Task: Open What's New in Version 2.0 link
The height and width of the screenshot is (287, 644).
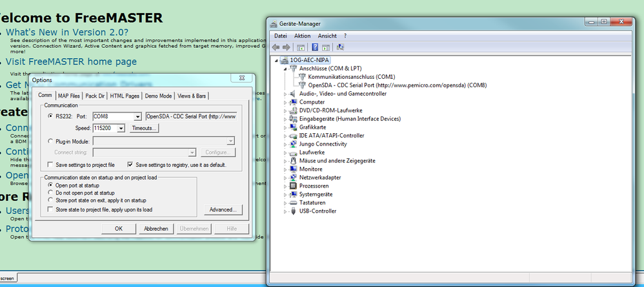Action: [x=67, y=32]
